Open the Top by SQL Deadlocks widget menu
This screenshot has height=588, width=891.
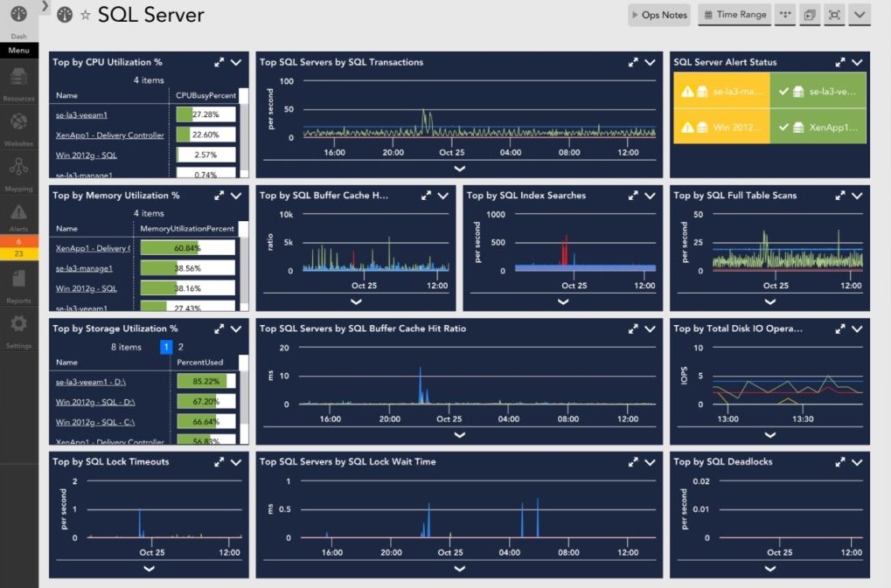tap(857, 462)
